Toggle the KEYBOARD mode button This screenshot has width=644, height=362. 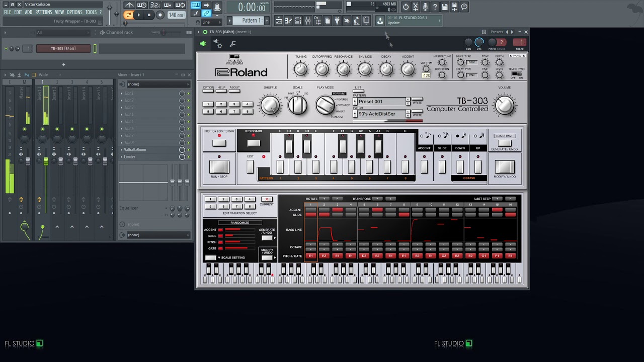pos(254,143)
